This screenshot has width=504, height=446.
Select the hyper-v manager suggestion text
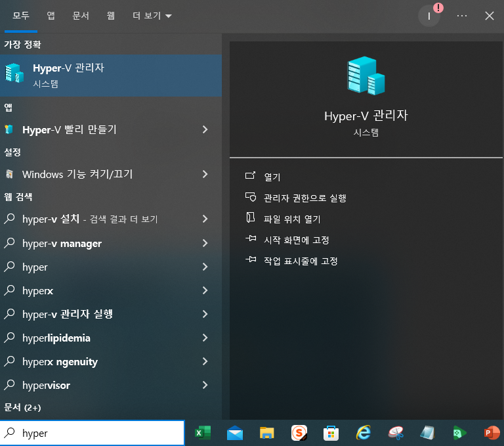pos(62,244)
